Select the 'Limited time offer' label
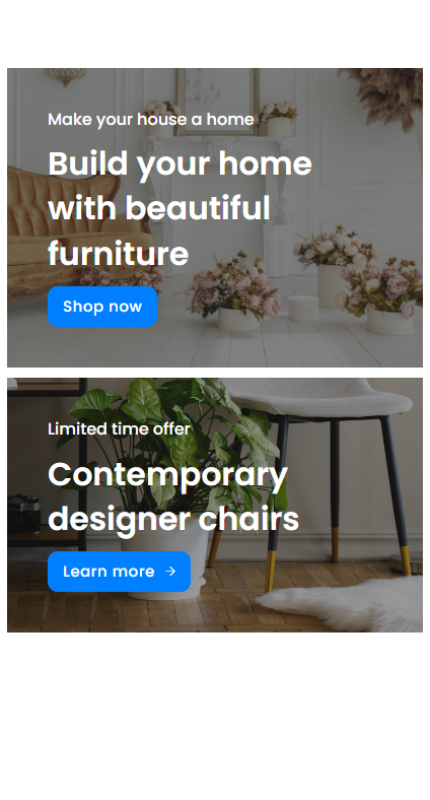Screen dimensions: 430x800 (119, 429)
